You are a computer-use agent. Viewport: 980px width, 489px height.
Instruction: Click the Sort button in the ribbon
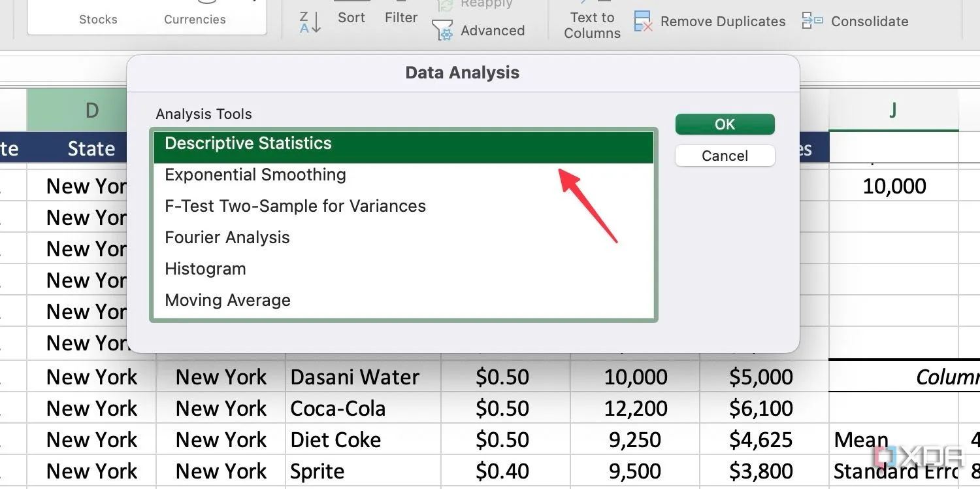point(351,17)
